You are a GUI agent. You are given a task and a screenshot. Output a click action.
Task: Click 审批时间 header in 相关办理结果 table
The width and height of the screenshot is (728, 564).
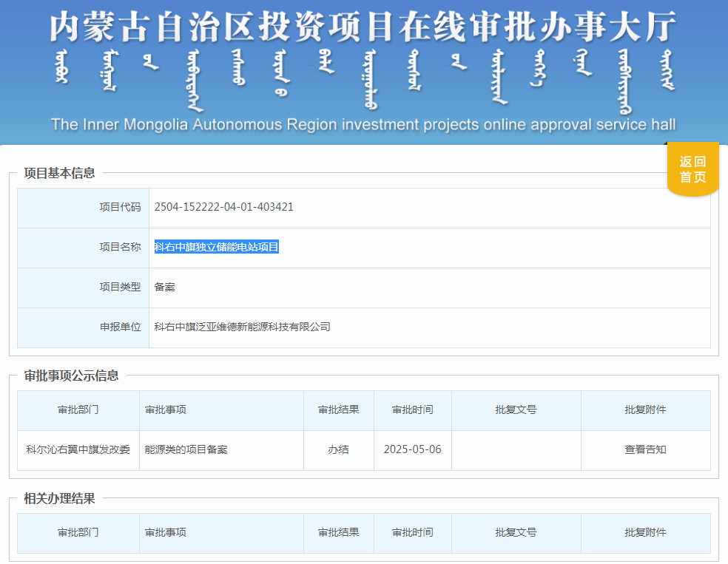coord(412,532)
